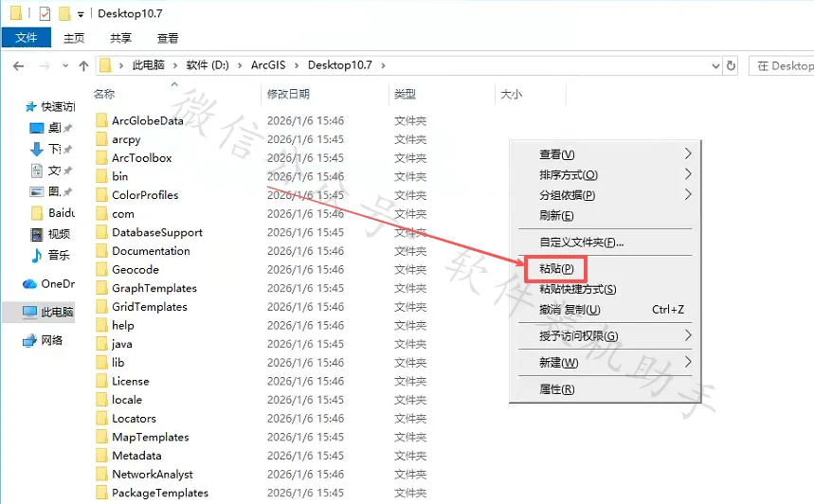This screenshot has height=504, width=814.
Task: Sort by the 名称 column header
Action: (104, 94)
